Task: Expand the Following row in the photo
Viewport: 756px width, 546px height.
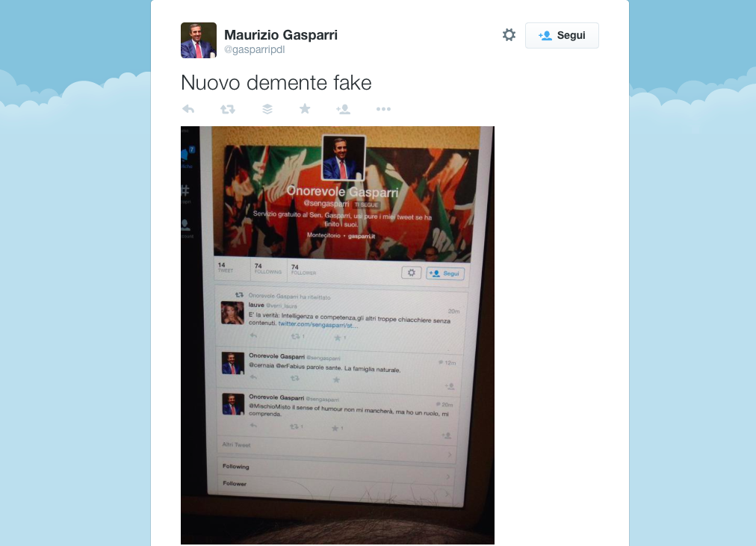Action: 335,469
